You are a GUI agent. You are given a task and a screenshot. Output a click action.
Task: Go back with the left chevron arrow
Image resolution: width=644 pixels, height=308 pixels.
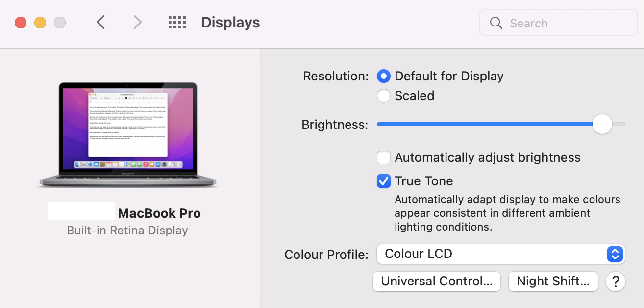tap(100, 23)
